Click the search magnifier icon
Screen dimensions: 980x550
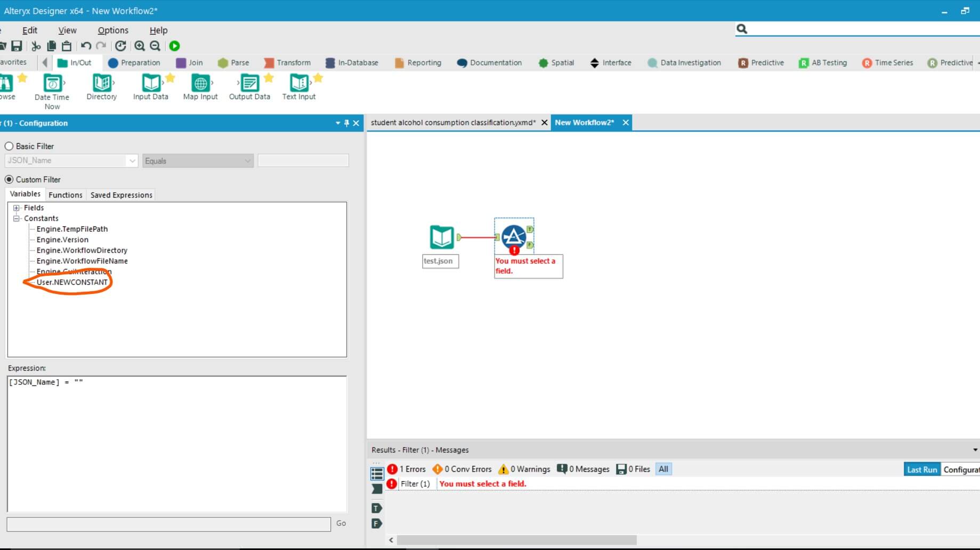point(742,29)
